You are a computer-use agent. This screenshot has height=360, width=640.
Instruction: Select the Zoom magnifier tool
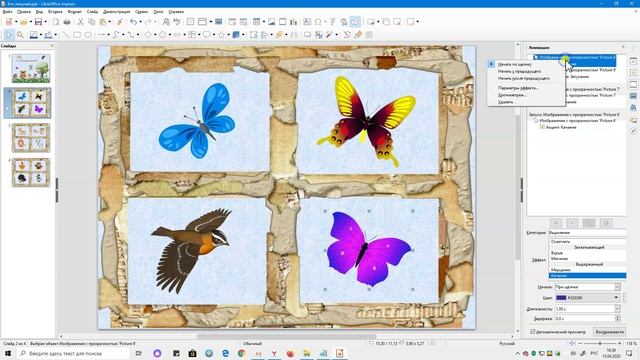tap(20, 35)
